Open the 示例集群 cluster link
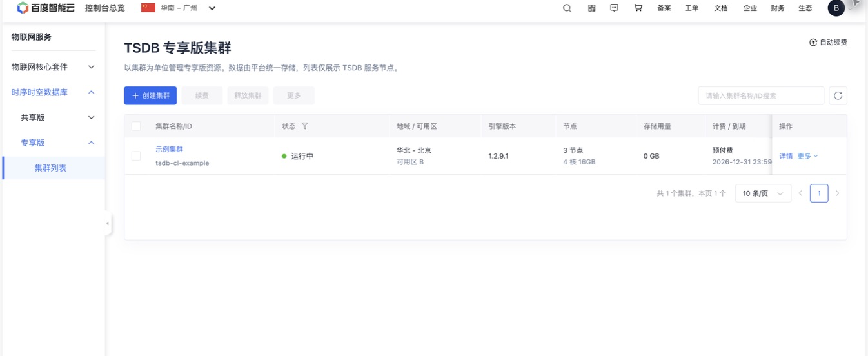 tap(169, 149)
